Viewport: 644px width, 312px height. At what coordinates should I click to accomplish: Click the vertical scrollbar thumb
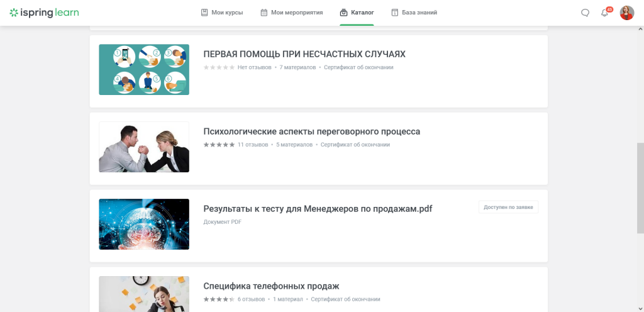(640, 188)
